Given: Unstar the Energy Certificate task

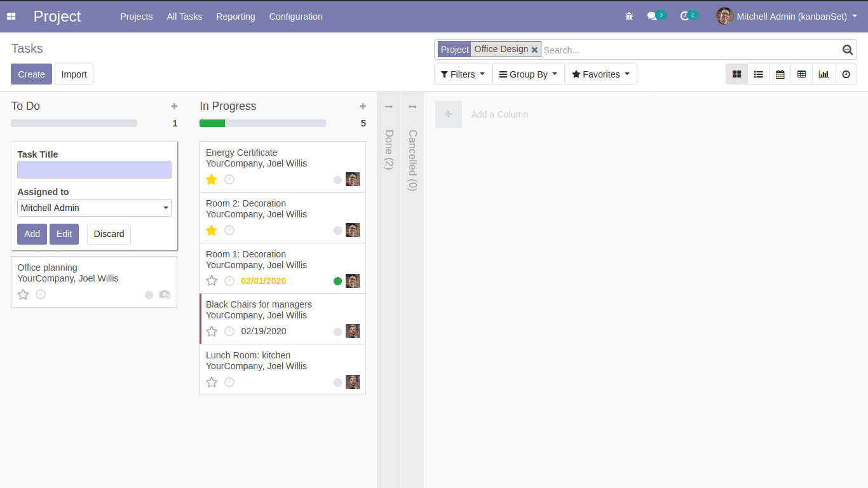Looking at the screenshot, I should (212, 180).
